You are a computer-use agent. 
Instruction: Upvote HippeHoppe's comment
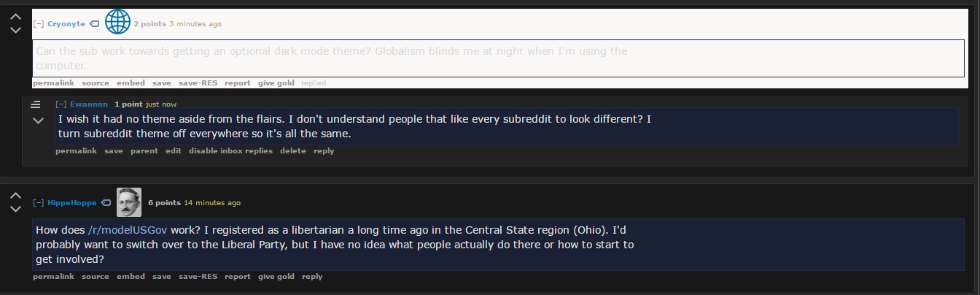[15, 196]
